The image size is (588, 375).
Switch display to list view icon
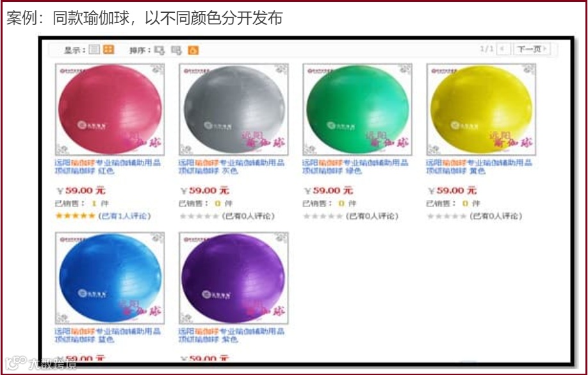click(94, 49)
